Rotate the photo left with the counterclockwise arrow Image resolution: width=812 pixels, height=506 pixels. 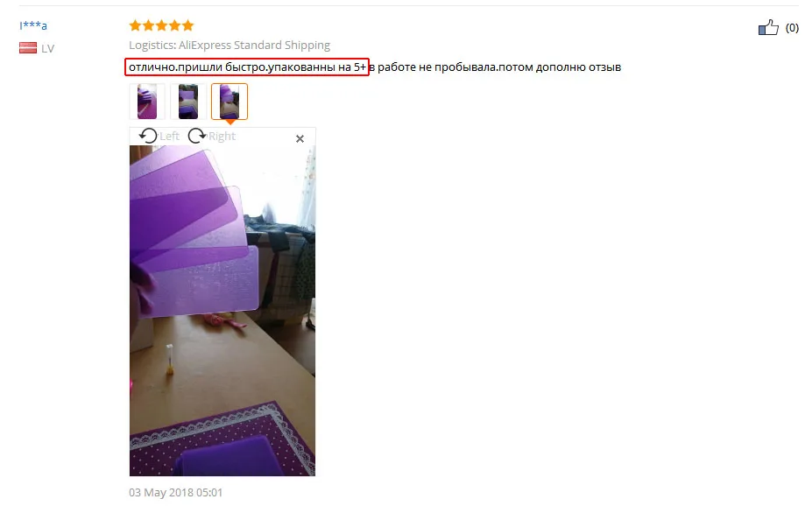tap(148, 136)
